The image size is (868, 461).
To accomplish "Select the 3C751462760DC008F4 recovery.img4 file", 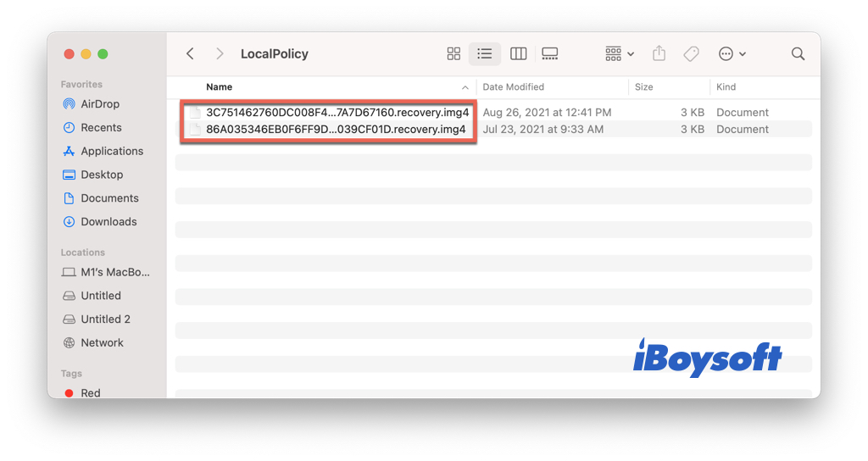I will click(337, 113).
